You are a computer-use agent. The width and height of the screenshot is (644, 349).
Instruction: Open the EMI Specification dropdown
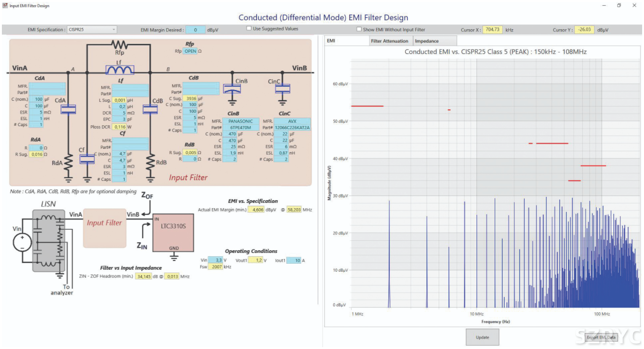[x=92, y=30]
